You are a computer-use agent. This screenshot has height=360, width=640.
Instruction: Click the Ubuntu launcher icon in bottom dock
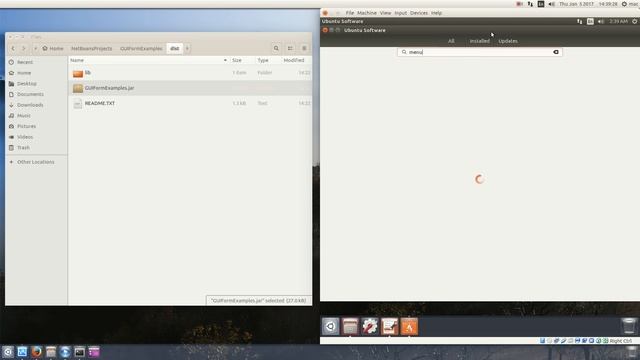pos(8,351)
